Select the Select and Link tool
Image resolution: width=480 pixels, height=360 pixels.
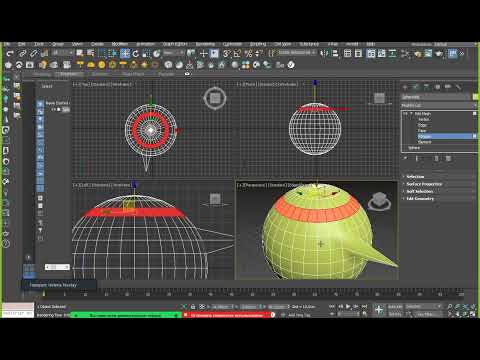point(22,53)
